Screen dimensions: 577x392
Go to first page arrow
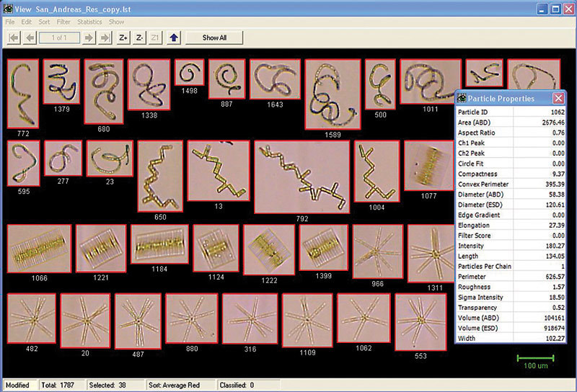click(12, 37)
